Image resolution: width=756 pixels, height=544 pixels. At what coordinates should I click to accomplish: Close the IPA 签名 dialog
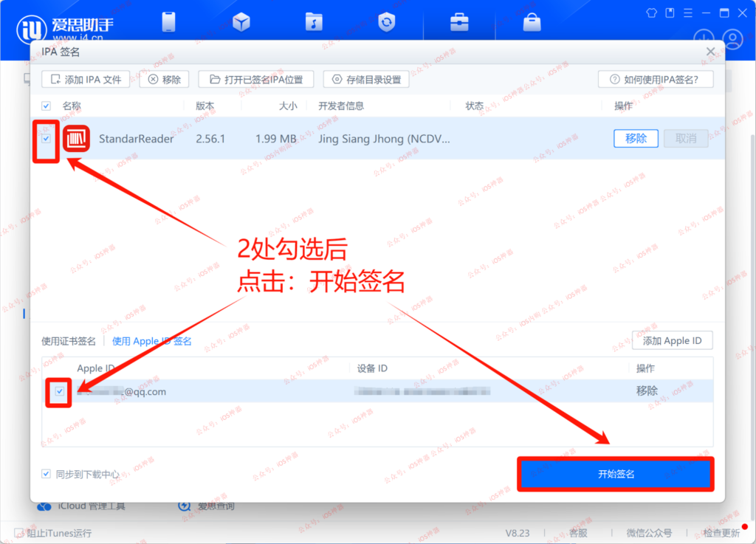pos(711,52)
